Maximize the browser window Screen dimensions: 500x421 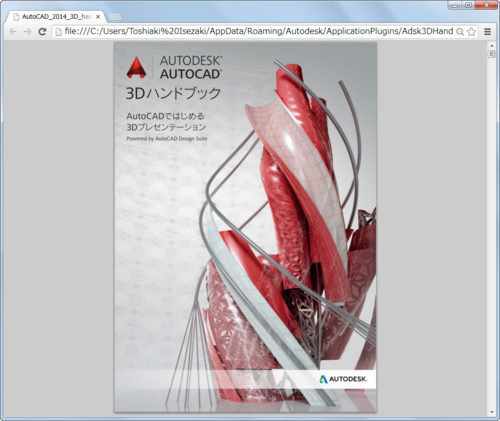pyautogui.click(x=469, y=5)
